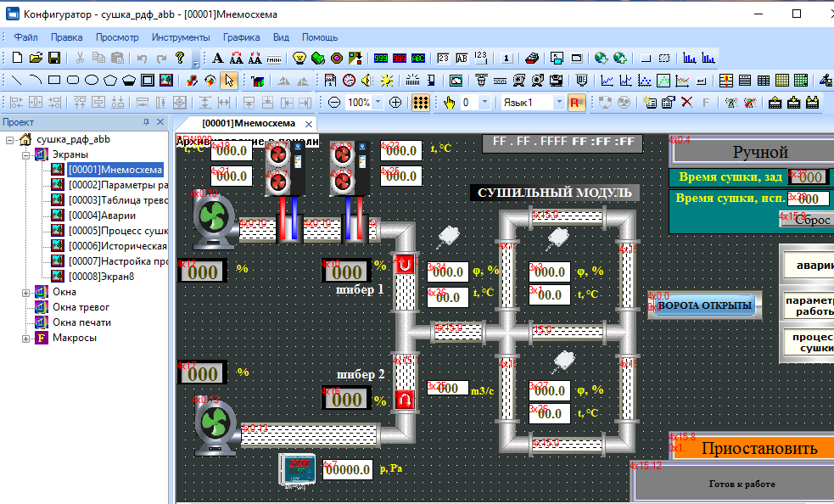Select [00004]Аварии screen in tree
The image size is (834, 504).
click(x=101, y=216)
